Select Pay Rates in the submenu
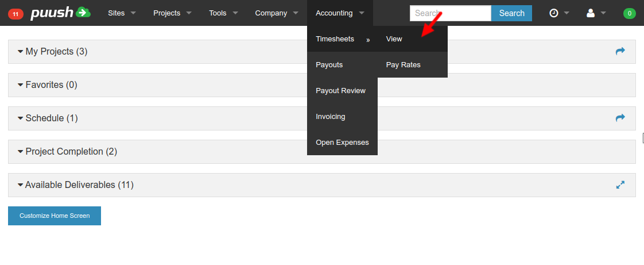Image resolution: width=644 pixels, height=265 pixels. pyautogui.click(x=403, y=65)
